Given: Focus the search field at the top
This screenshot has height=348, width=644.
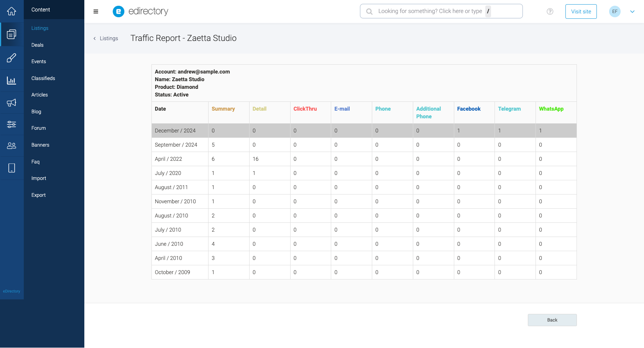Looking at the screenshot, I should pos(441,11).
